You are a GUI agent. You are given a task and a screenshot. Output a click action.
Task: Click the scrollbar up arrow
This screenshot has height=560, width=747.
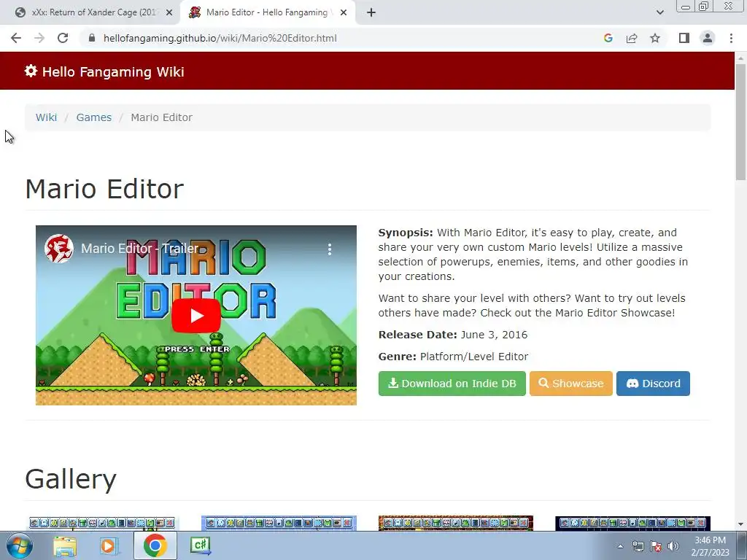pos(740,58)
